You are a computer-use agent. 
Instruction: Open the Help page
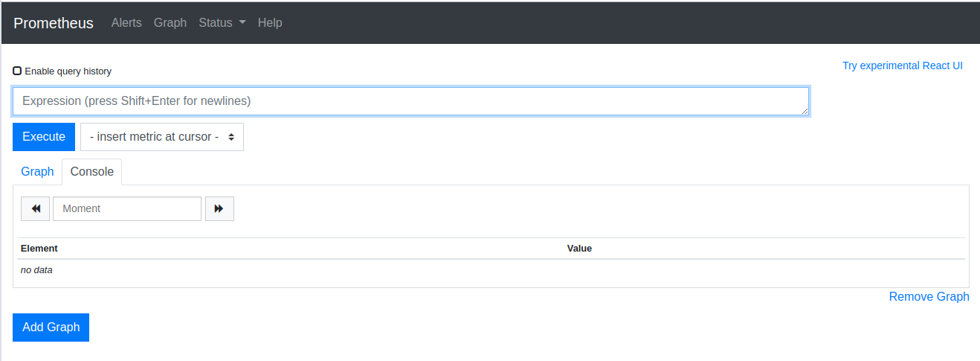[270, 22]
